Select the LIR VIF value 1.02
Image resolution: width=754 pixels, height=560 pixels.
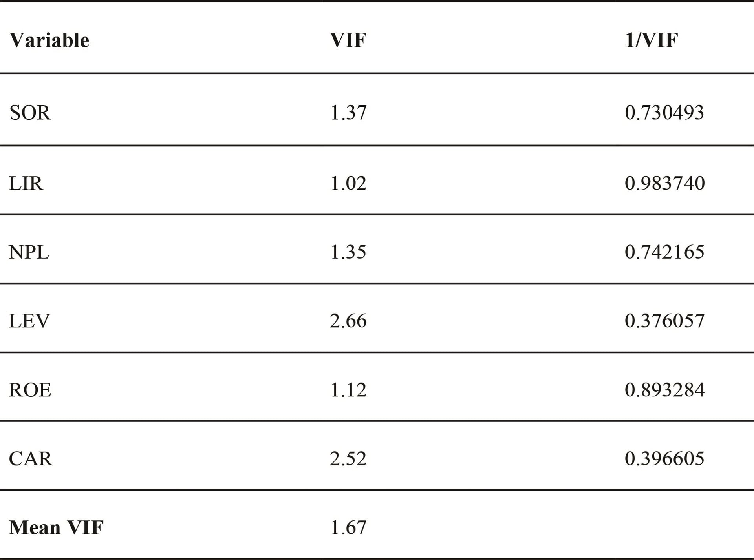click(348, 183)
